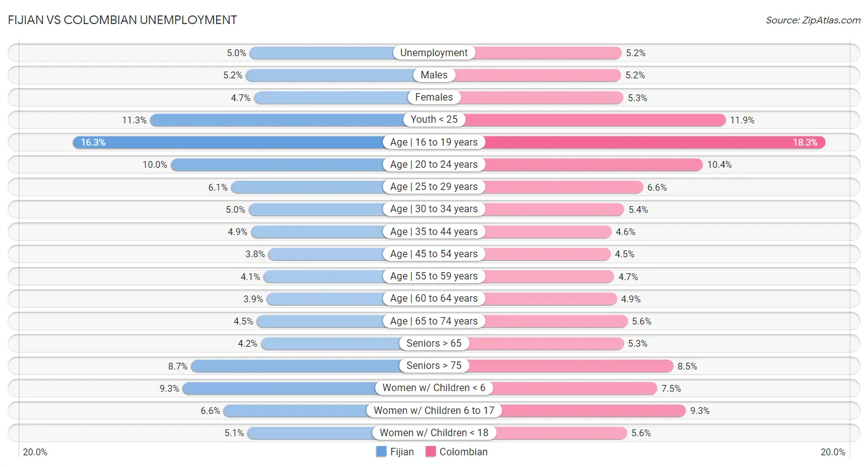This screenshot has height=467, width=868.
Task: Click the Fijian legend color swatch
Action: point(382,452)
